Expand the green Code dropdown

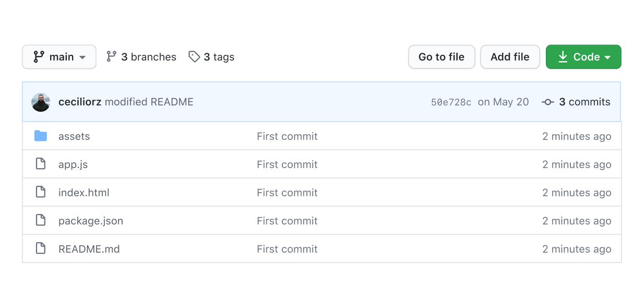[583, 57]
